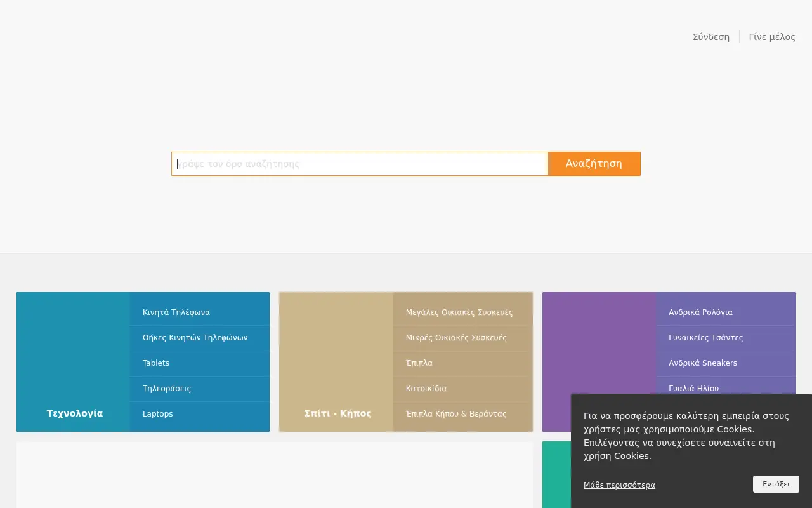Open the Γυαλιά Ηλίου link
The image size is (812, 508).
click(726, 387)
